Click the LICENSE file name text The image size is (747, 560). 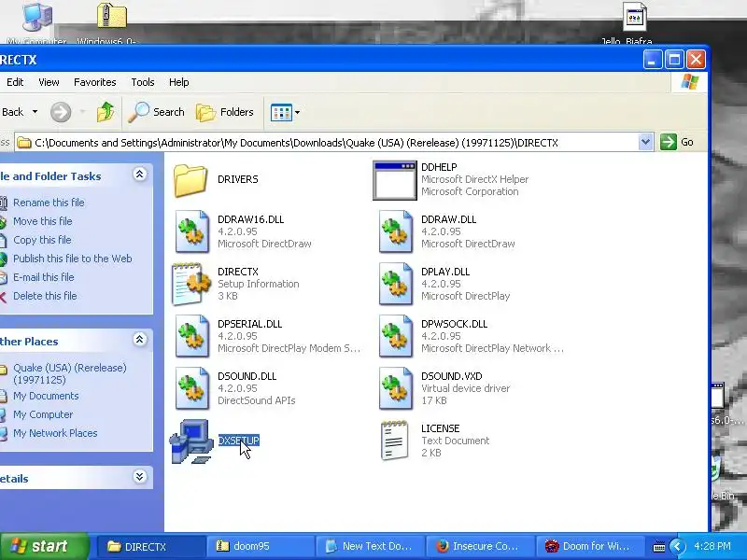point(440,428)
